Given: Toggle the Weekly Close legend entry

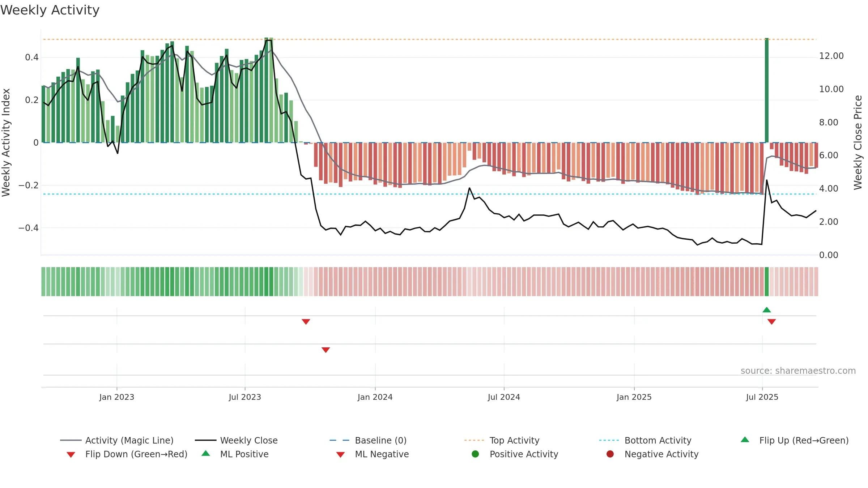Looking at the screenshot, I should (x=236, y=440).
